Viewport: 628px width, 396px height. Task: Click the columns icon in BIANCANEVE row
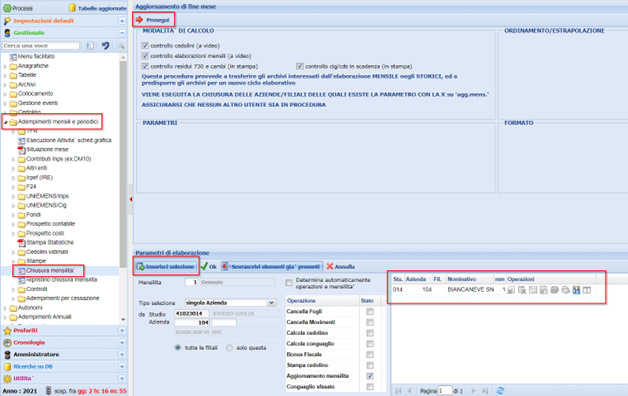point(587,289)
